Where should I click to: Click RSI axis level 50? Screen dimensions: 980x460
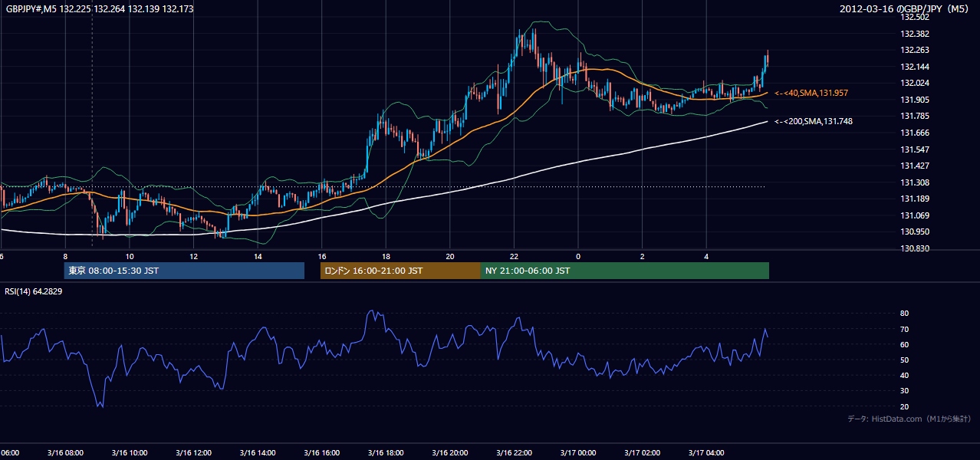tap(904, 360)
